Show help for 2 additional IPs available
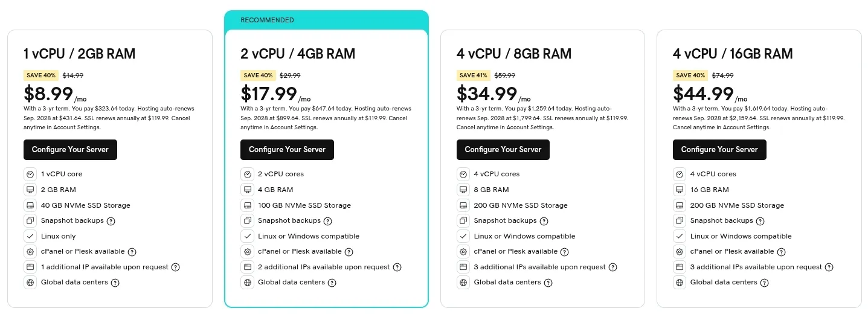This screenshot has width=868, height=314. pos(397,267)
